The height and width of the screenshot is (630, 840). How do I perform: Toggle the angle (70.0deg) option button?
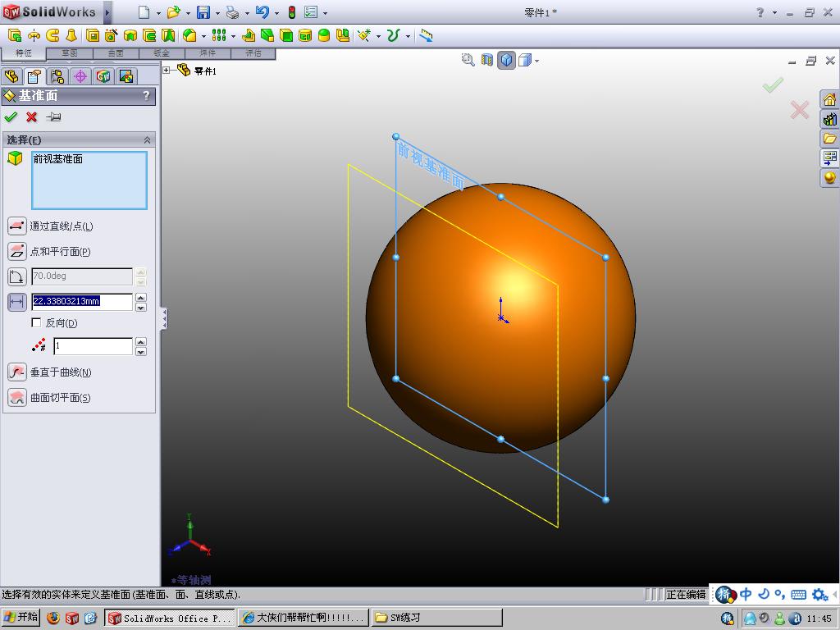pos(17,276)
